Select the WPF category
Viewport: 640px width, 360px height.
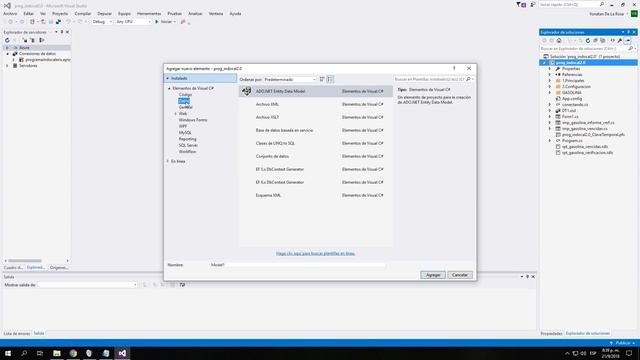183,127
